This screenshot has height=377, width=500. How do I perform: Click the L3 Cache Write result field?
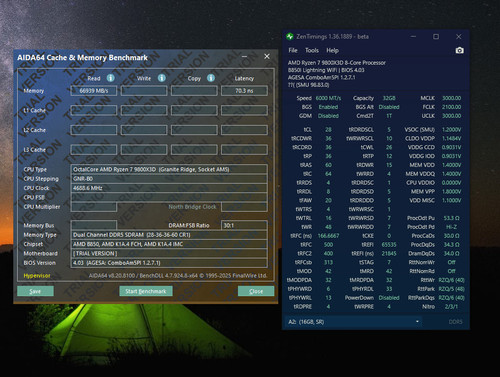144,150
